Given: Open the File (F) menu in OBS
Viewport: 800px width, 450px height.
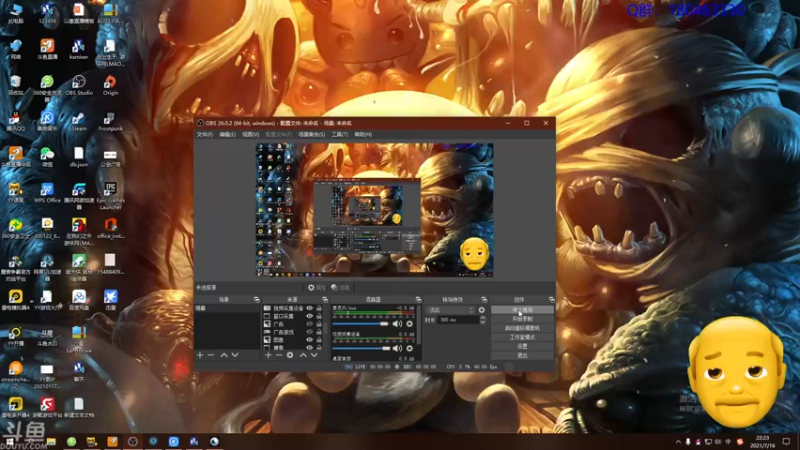Looking at the screenshot, I should [x=205, y=135].
